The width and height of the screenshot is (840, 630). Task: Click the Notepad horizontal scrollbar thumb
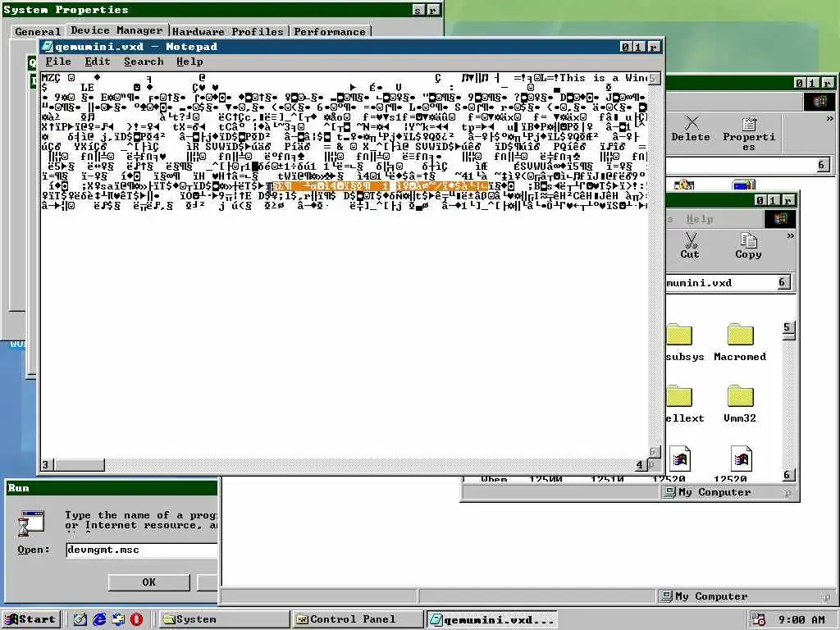80,464
